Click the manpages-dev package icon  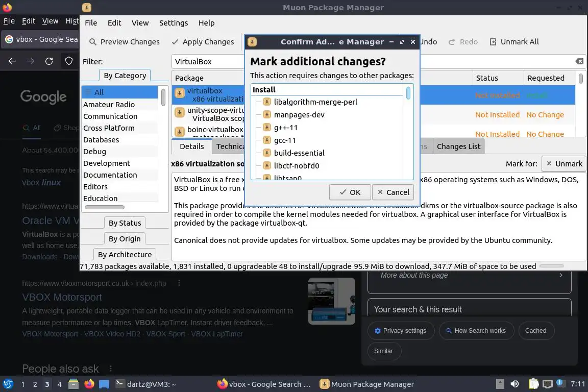pos(266,114)
